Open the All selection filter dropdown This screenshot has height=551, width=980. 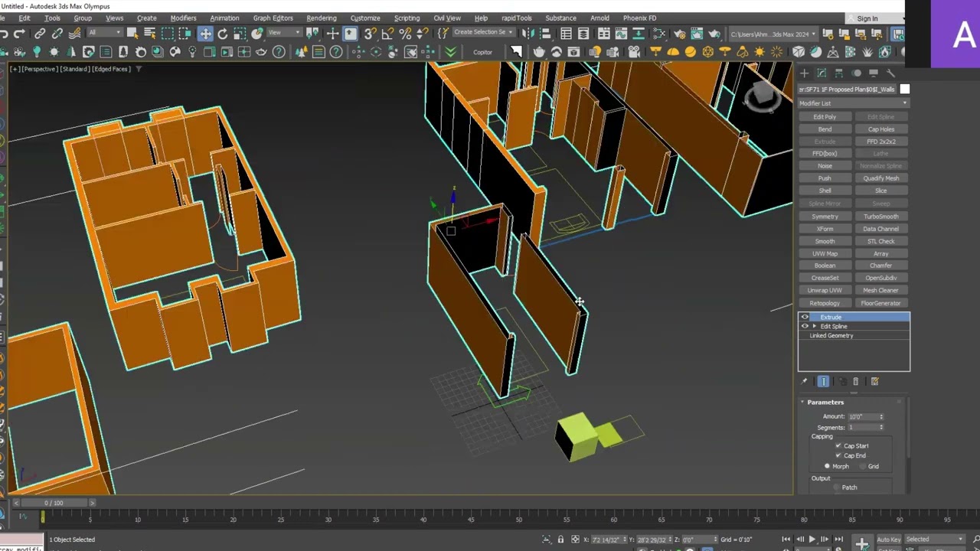pos(105,33)
